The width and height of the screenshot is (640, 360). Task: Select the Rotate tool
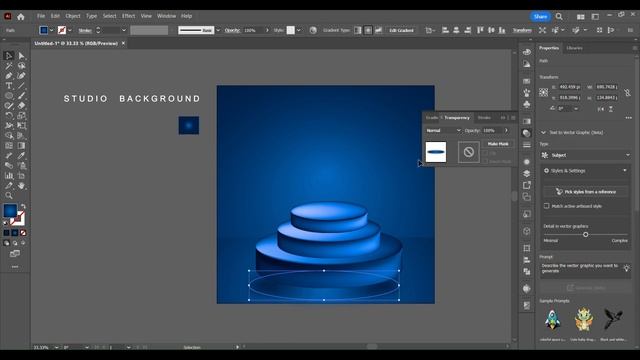9,116
